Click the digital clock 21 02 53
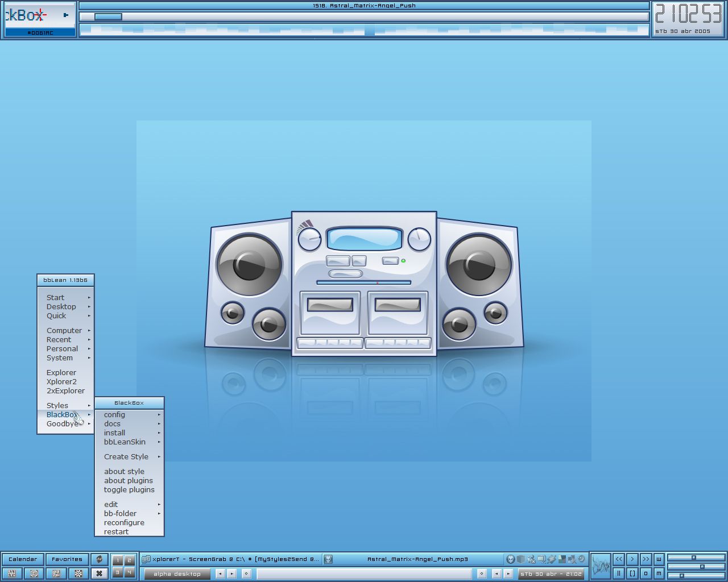The width and height of the screenshot is (728, 582). (x=689, y=14)
